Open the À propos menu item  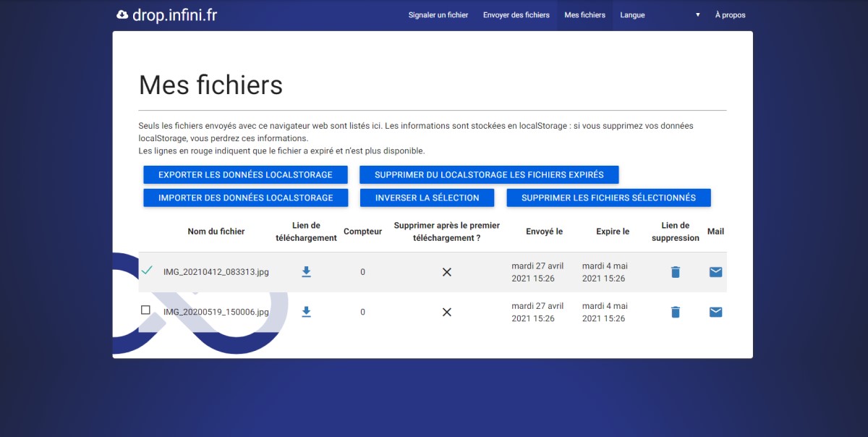click(x=730, y=14)
